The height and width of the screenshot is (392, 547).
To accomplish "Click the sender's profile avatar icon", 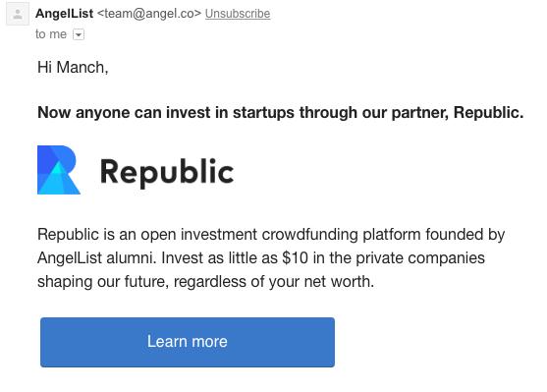I will (18, 14).
